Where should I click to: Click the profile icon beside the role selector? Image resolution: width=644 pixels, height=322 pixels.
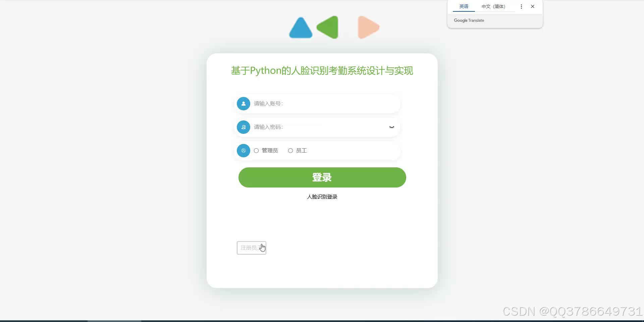(243, 151)
